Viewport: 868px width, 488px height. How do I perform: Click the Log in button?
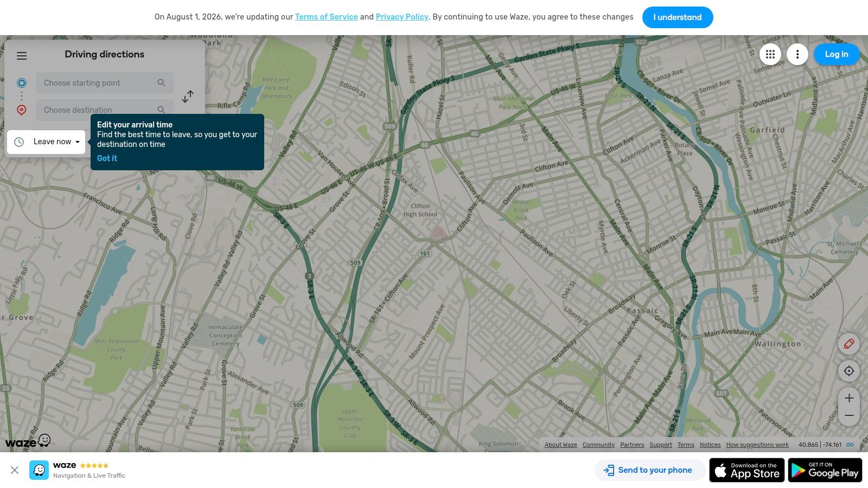[837, 54]
